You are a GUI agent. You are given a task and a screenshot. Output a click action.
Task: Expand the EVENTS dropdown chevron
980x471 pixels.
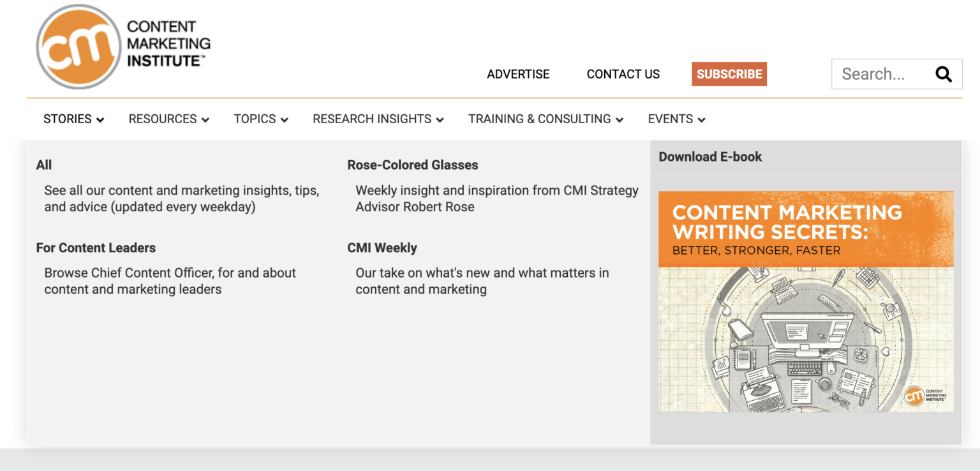[x=701, y=119]
